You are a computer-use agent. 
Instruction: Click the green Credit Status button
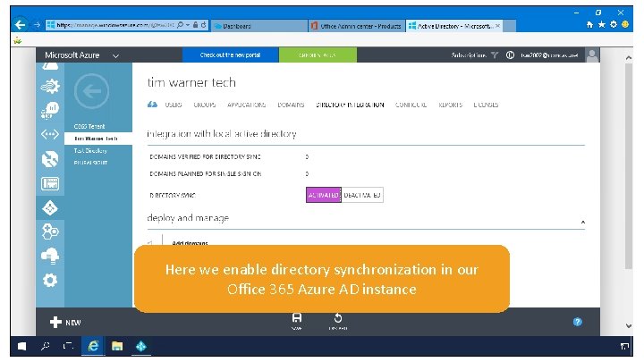tap(318, 55)
